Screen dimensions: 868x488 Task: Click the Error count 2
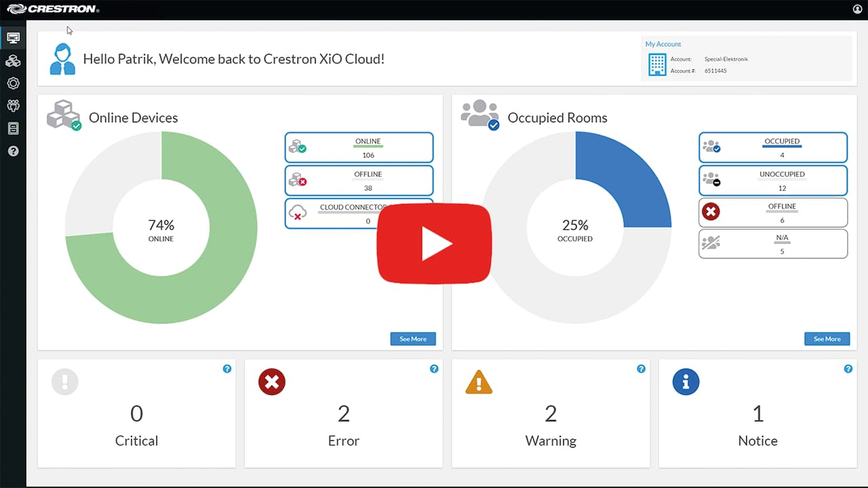pos(343,413)
